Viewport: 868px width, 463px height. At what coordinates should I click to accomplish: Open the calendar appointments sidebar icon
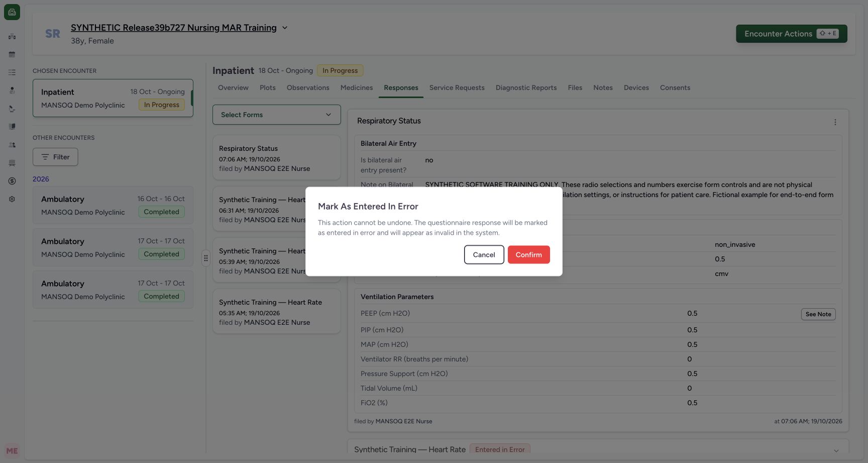pos(12,54)
